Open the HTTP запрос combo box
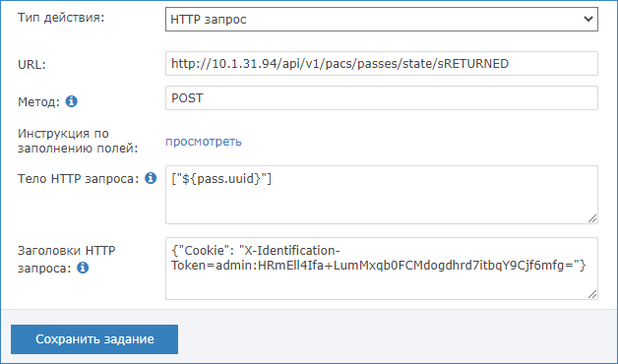 click(x=382, y=19)
